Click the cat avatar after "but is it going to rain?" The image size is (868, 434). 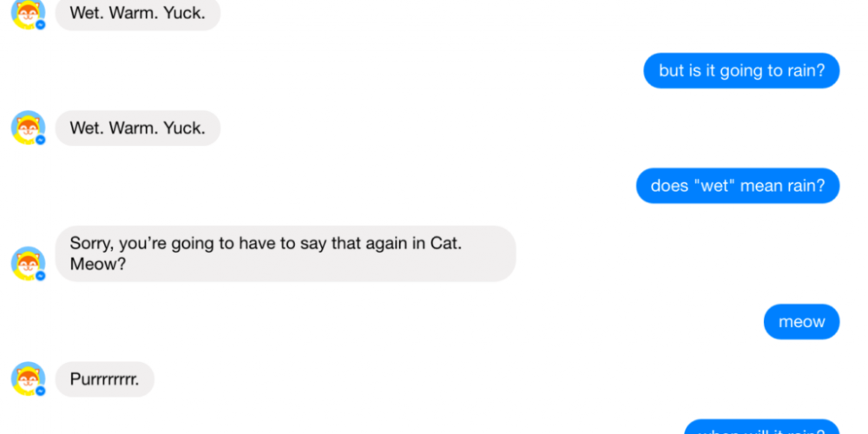point(27,127)
